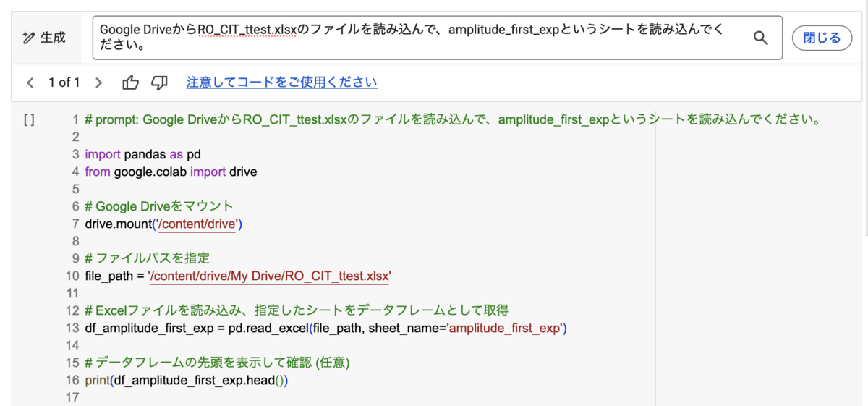Image resolution: width=868 pixels, height=406 pixels.
Task: Click the search magnifier icon in prompt box
Action: point(761,38)
